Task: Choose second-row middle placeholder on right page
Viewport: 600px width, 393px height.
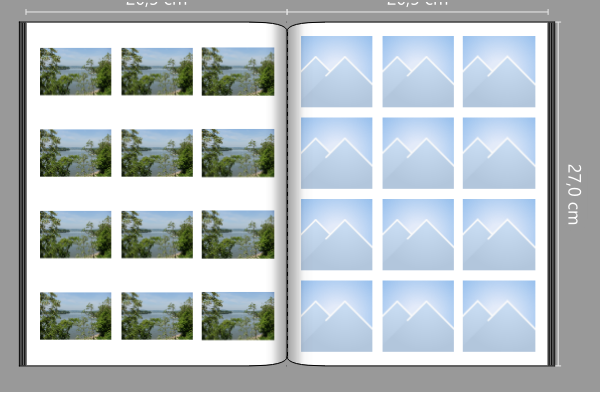Action: (418, 153)
